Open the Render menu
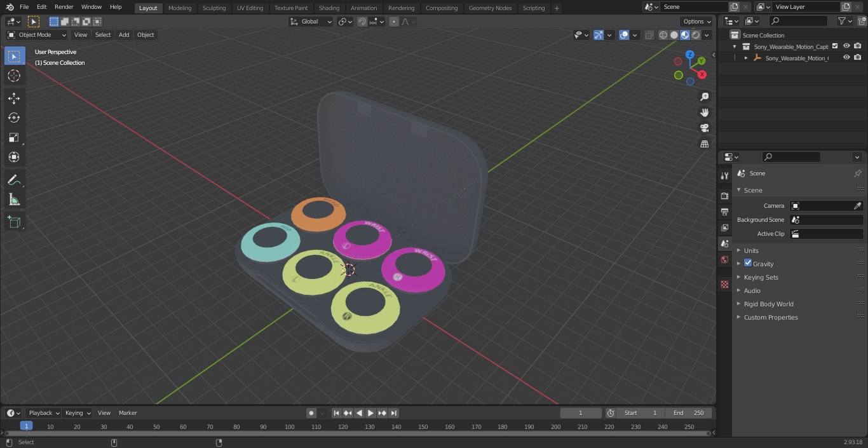The image size is (868, 448). pyautogui.click(x=64, y=7)
